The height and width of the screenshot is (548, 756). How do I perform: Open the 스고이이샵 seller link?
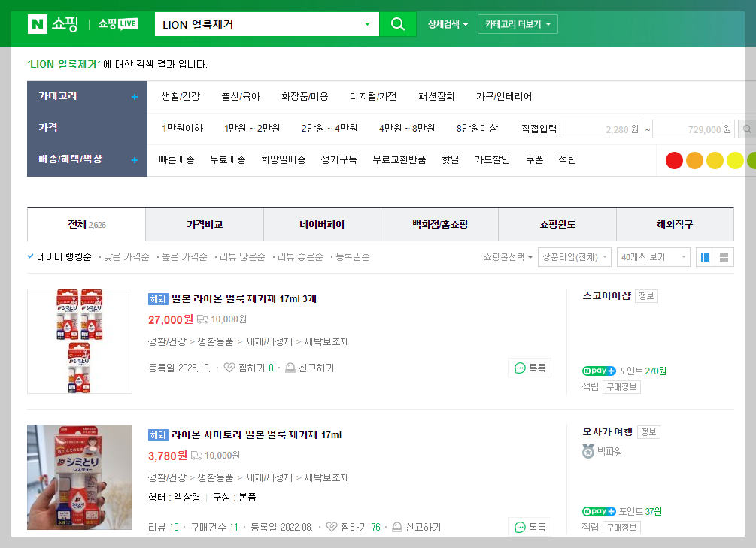[x=606, y=296]
